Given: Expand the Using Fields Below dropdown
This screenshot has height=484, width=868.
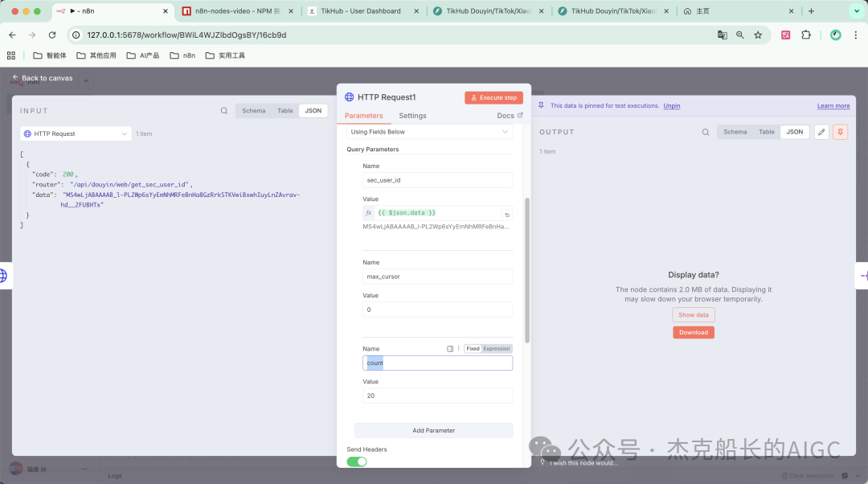Looking at the screenshot, I should coord(429,132).
